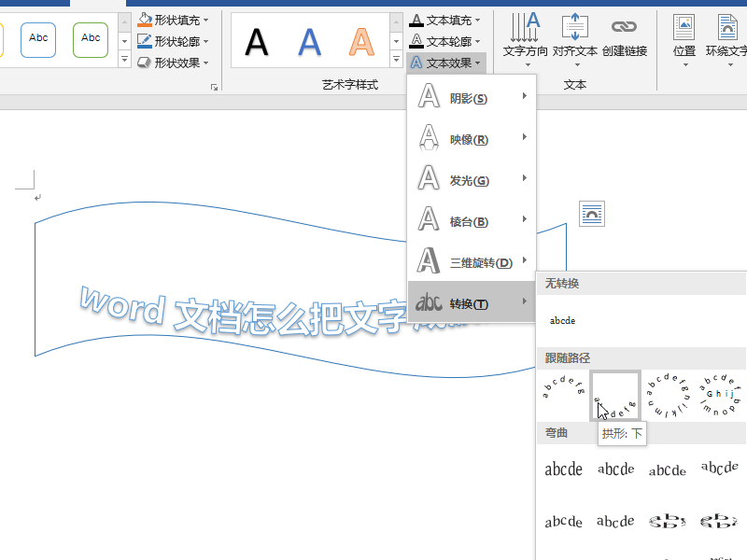747x560 pixels.
Task: Click the 文字方向 text direction icon
Action: tap(525, 28)
